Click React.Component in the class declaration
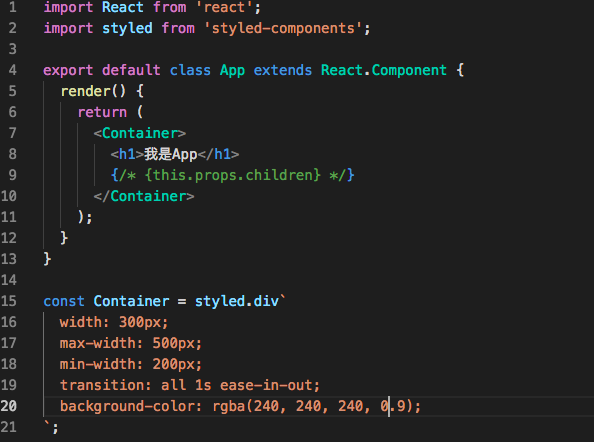The image size is (594, 442). (384, 70)
